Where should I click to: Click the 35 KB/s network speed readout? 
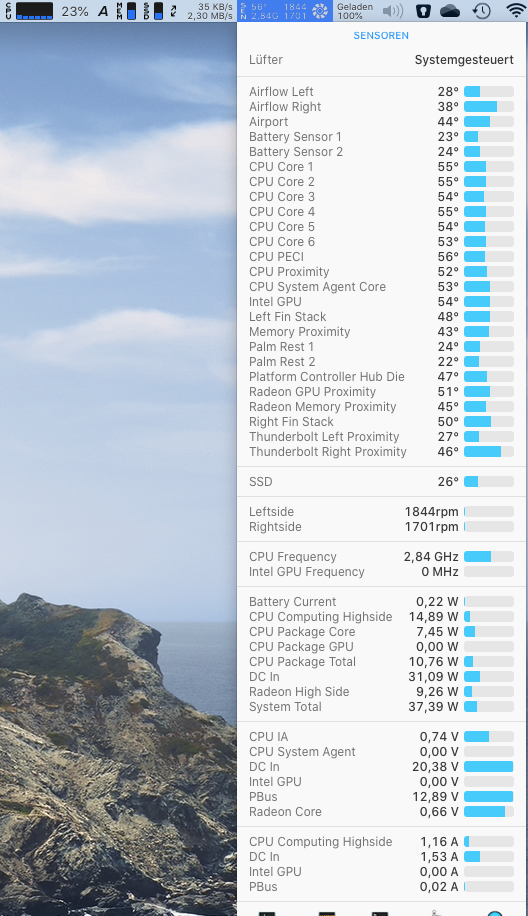click(x=215, y=6)
